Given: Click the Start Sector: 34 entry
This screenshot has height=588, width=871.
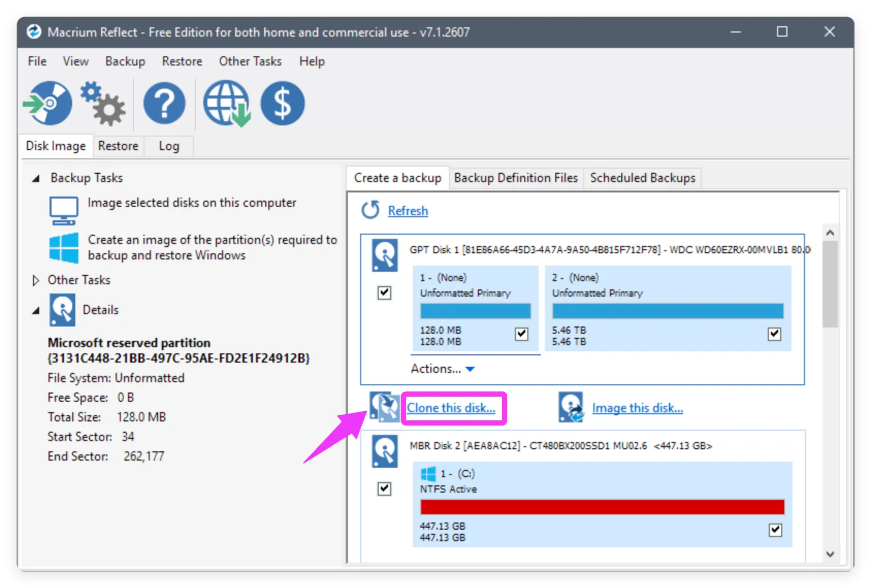Looking at the screenshot, I should click(x=91, y=437).
